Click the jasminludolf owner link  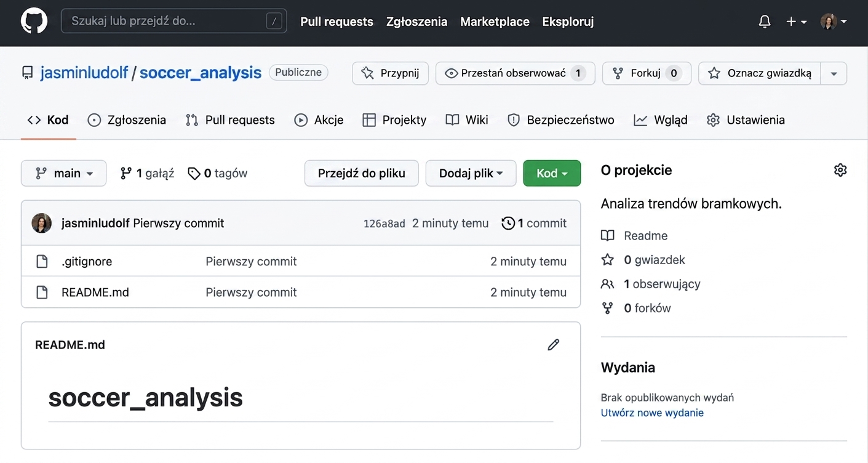point(84,73)
